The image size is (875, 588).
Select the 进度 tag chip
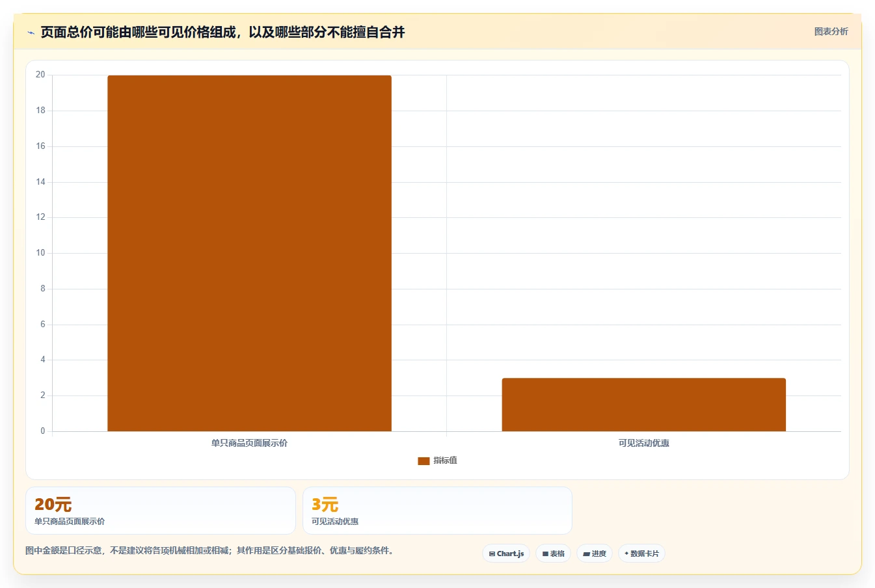click(x=595, y=554)
